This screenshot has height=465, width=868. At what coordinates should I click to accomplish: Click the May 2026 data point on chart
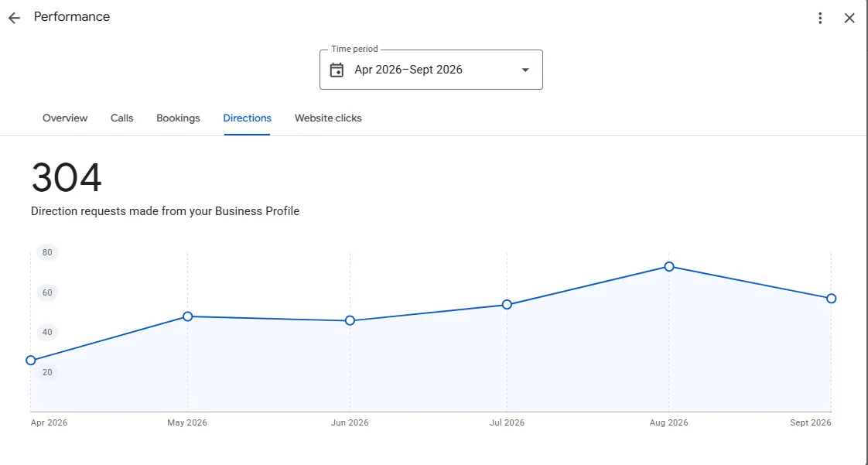pyautogui.click(x=188, y=316)
